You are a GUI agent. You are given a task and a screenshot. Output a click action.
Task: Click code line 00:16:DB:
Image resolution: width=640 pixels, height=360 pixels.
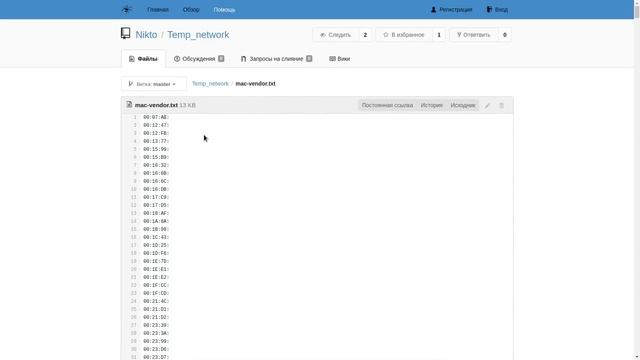[156, 189]
